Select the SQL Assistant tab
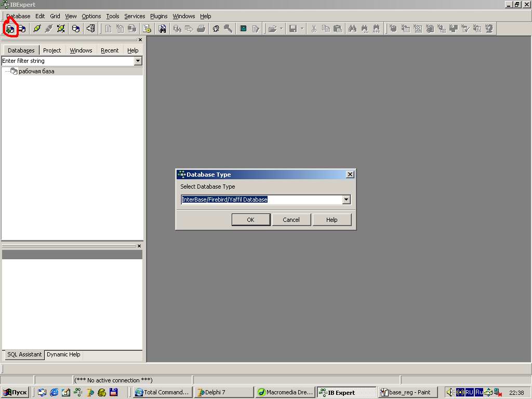 (x=24, y=354)
